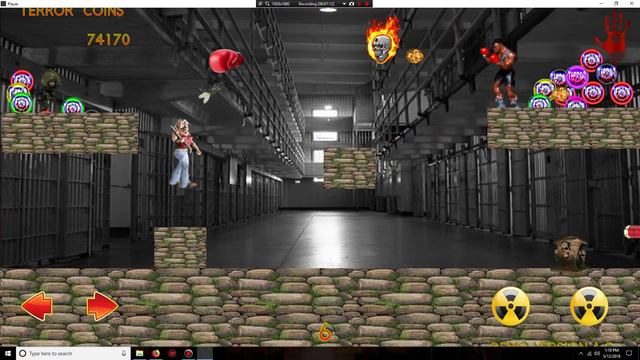Click the small sandbag stack on the floor

(180, 248)
